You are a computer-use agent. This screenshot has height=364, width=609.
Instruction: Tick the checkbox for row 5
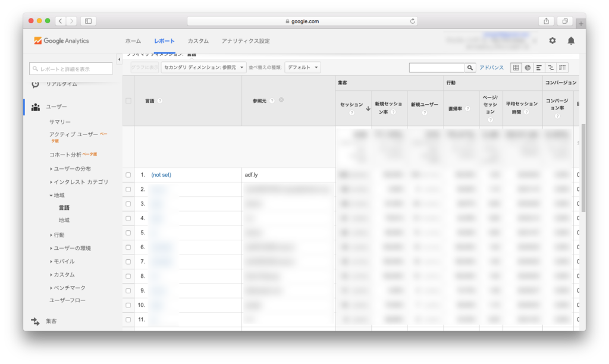coord(128,233)
